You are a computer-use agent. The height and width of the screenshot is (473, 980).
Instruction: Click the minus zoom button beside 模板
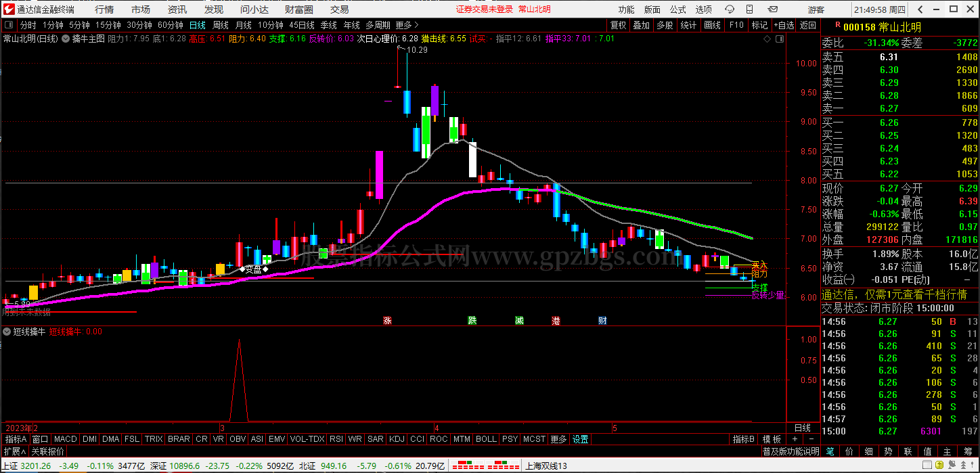[811, 439]
